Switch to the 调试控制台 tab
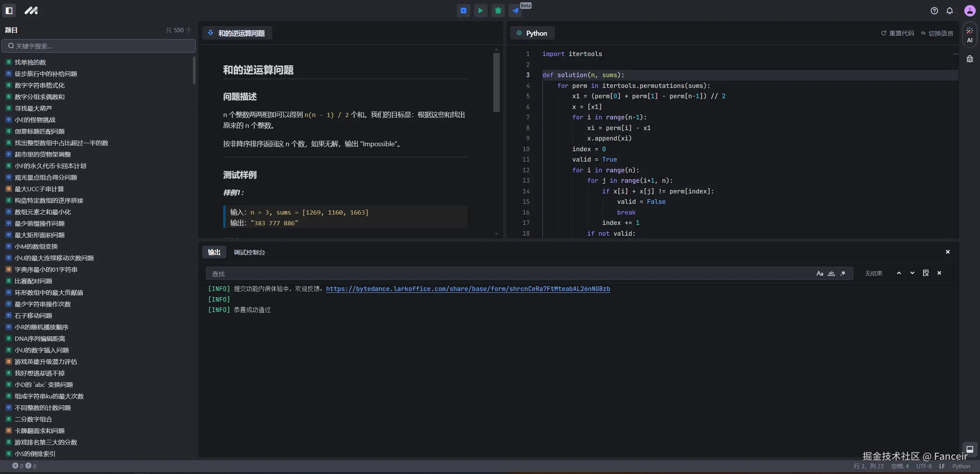This screenshot has width=980, height=474. pyautogui.click(x=249, y=252)
